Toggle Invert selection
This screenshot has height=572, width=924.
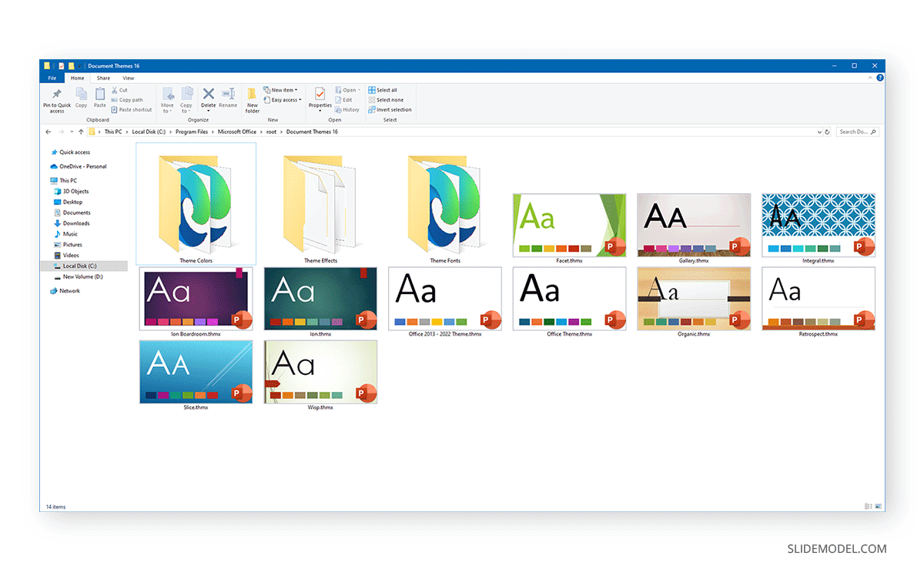(390, 109)
